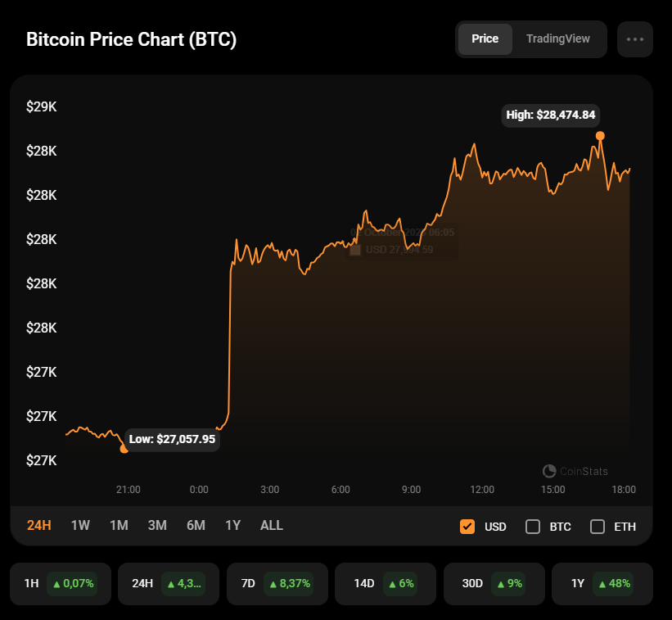Click the Low price marker dot
Image resolution: width=672 pixels, height=620 pixels.
tap(124, 449)
